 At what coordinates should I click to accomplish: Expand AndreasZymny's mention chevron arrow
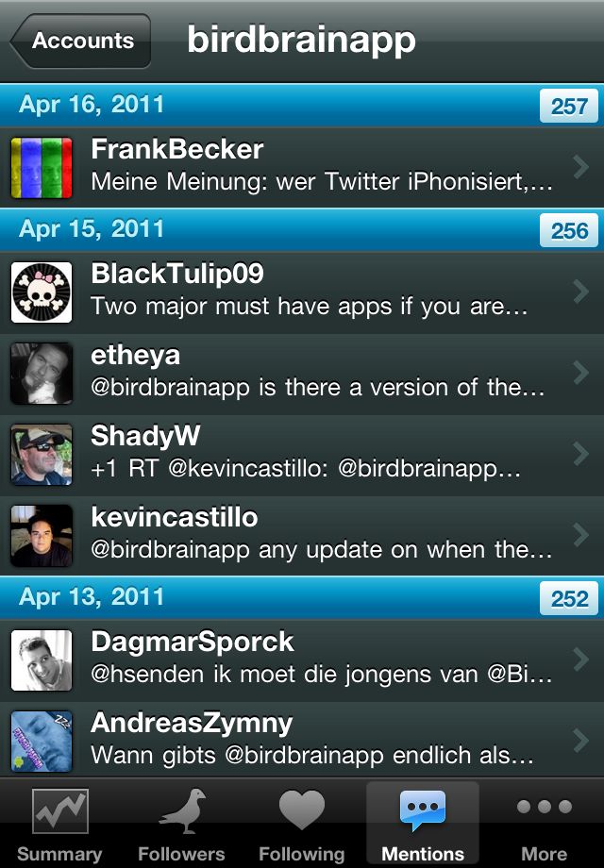click(580, 741)
